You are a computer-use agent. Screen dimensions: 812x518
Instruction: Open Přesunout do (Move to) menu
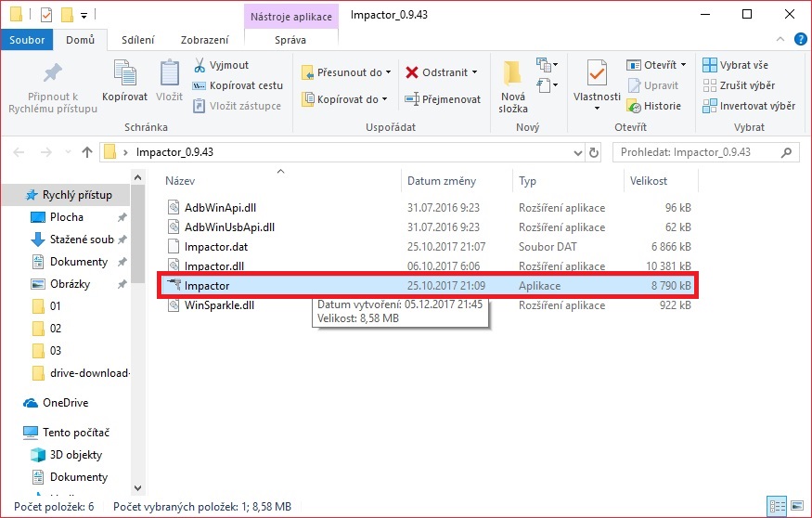coord(346,72)
